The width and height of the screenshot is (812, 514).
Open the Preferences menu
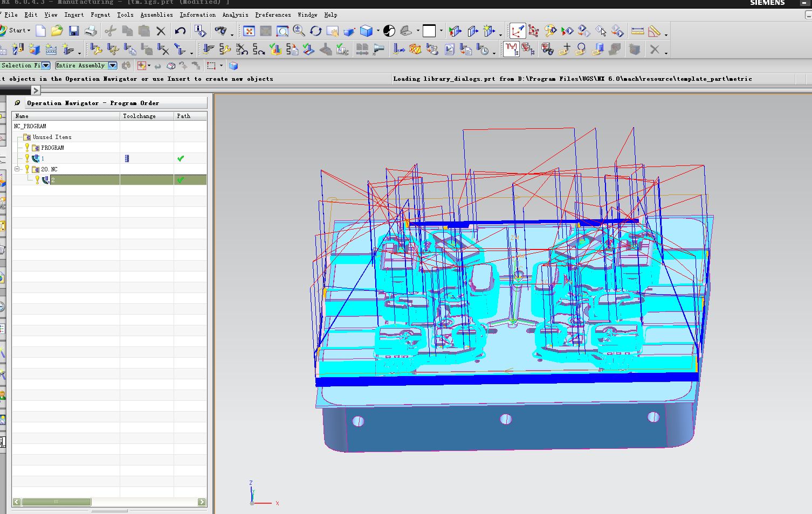pos(273,15)
